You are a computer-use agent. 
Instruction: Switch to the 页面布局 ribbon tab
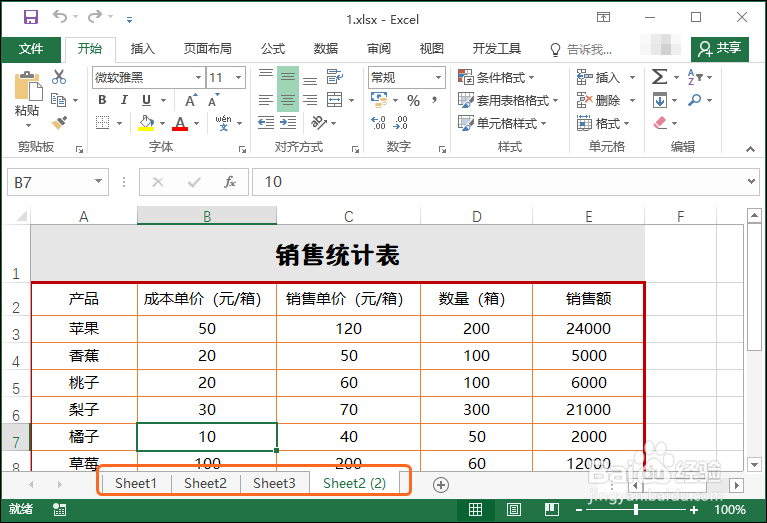(x=207, y=49)
